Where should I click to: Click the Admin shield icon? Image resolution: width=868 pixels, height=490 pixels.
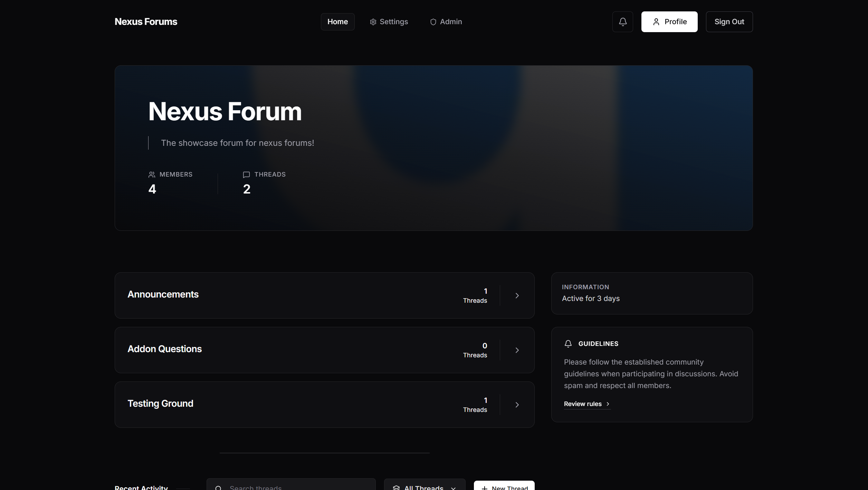(433, 22)
